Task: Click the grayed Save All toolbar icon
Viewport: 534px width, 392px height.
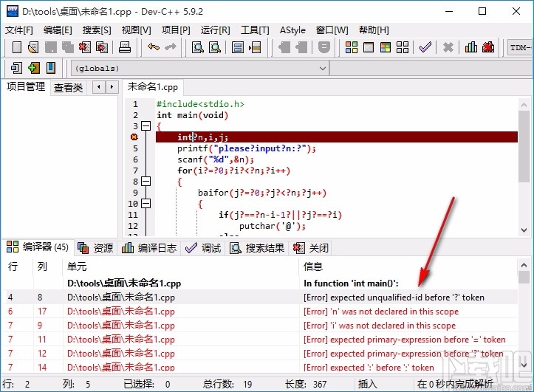Action: (67, 47)
